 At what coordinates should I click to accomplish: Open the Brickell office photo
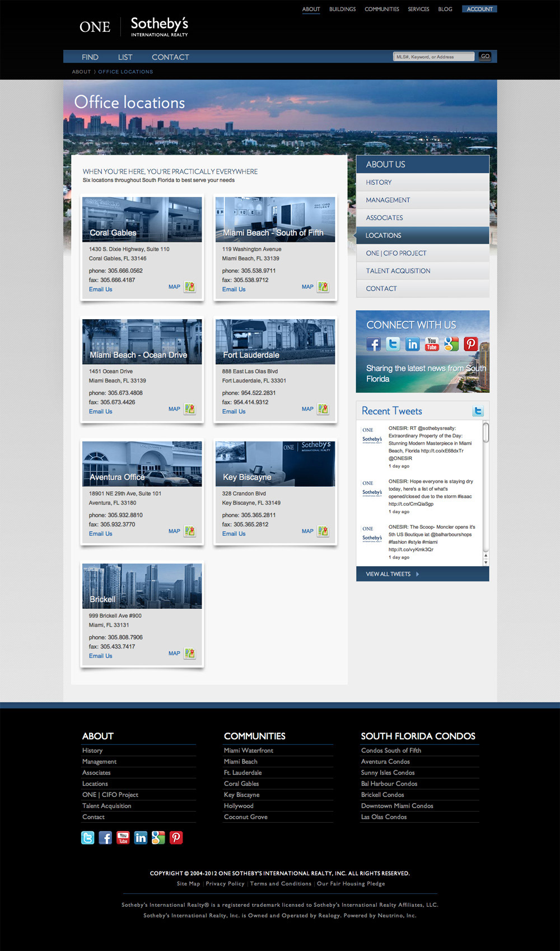point(142,586)
